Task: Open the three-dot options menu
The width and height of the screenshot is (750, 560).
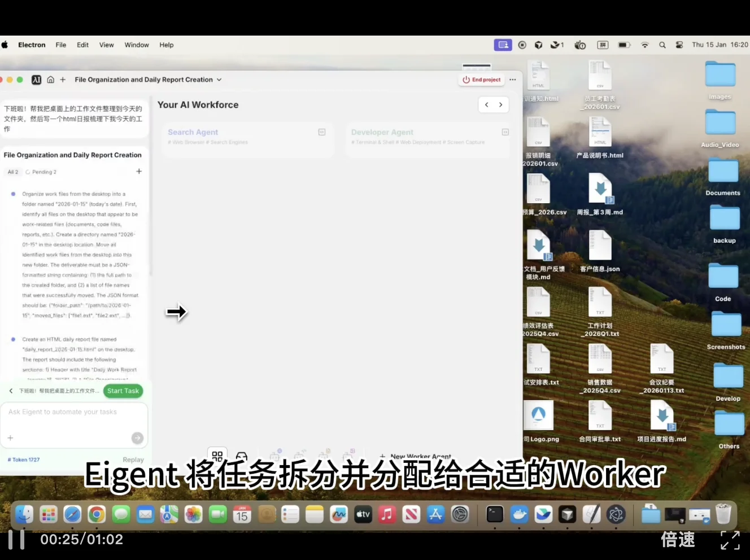Action: click(x=512, y=80)
